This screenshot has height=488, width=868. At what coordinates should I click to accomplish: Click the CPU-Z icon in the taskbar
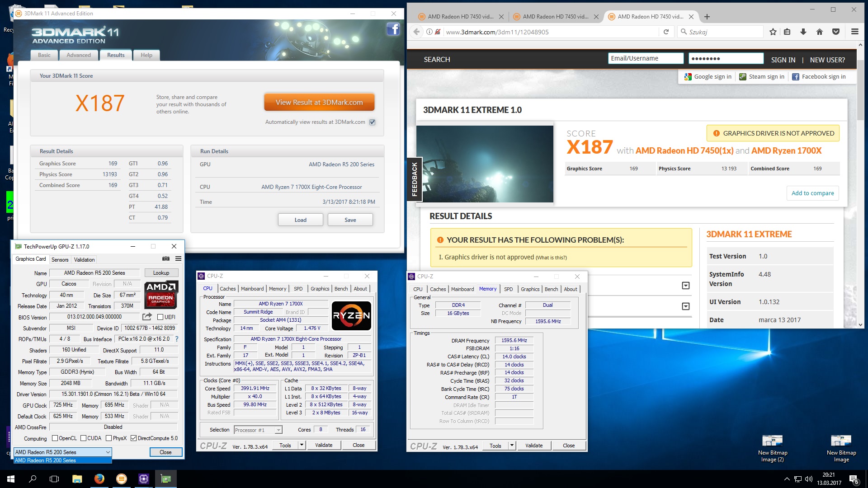tap(144, 479)
